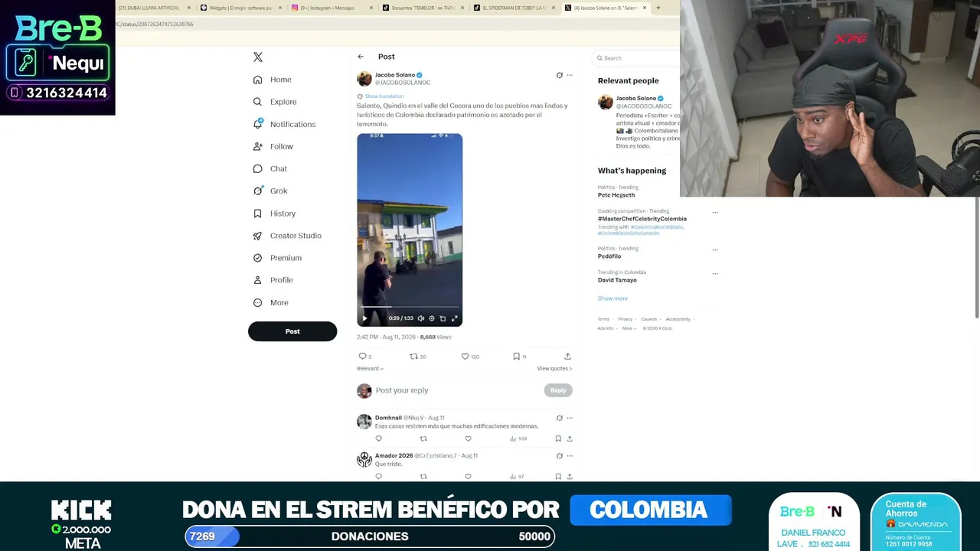The width and height of the screenshot is (980, 551).
Task: Go to Profile page
Action: pyautogui.click(x=273, y=280)
